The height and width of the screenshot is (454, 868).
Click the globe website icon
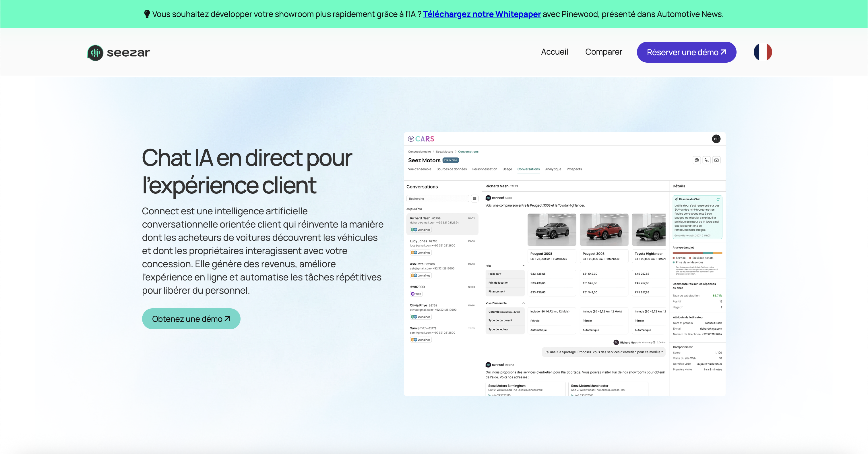click(696, 160)
